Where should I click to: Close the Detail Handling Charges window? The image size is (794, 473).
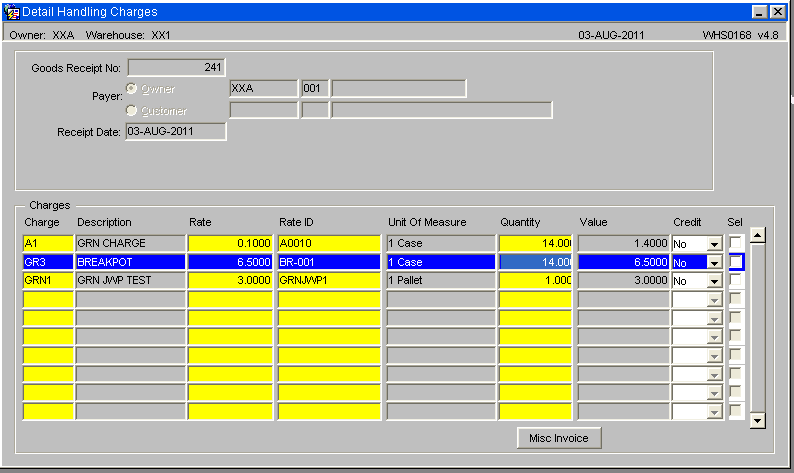[777, 12]
